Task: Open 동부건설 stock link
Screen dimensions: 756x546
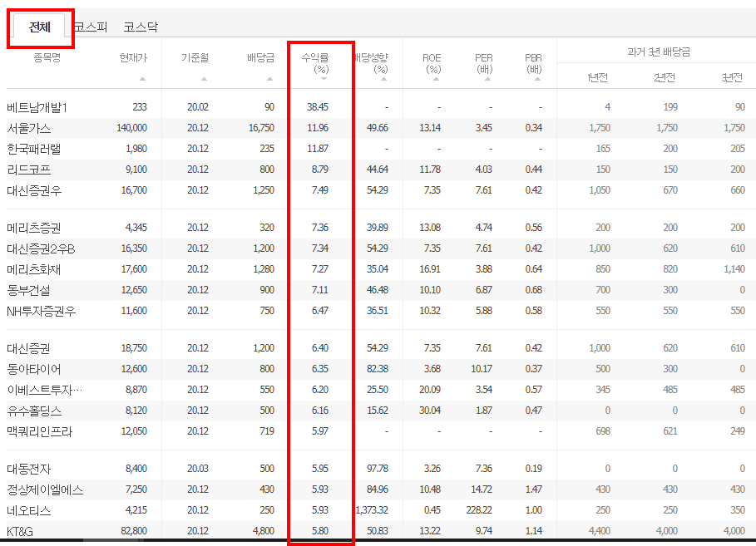Action: [28, 290]
